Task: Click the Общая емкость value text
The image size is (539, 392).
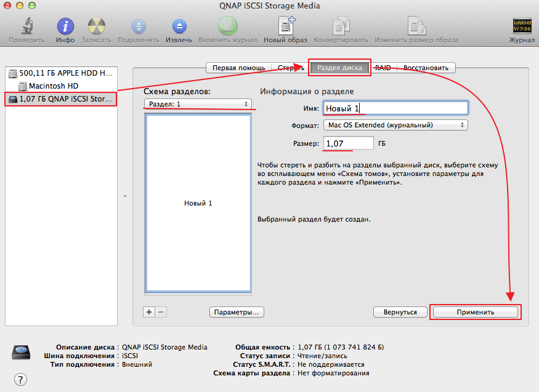Action: (x=341, y=347)
